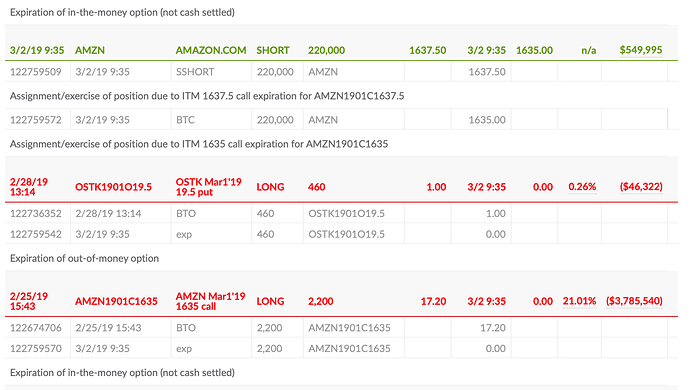Click the BTC action cell

(x=185, y=120)
